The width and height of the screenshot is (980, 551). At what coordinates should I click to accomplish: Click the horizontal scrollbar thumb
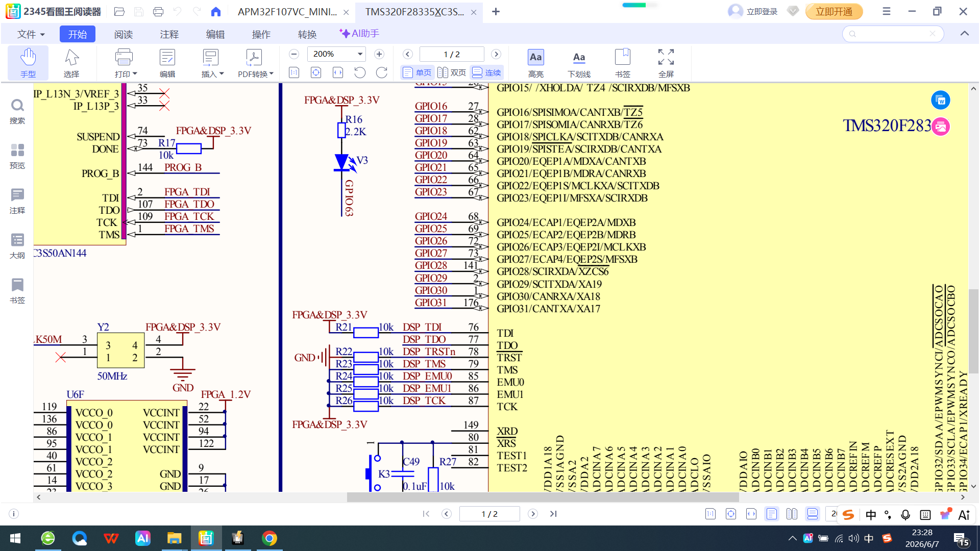point(543,497)
